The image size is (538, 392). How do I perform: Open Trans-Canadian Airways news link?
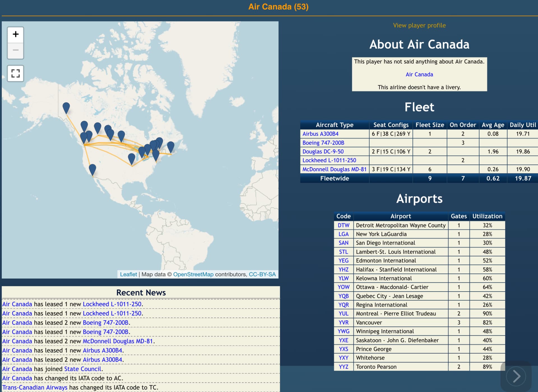pos(35,388)
